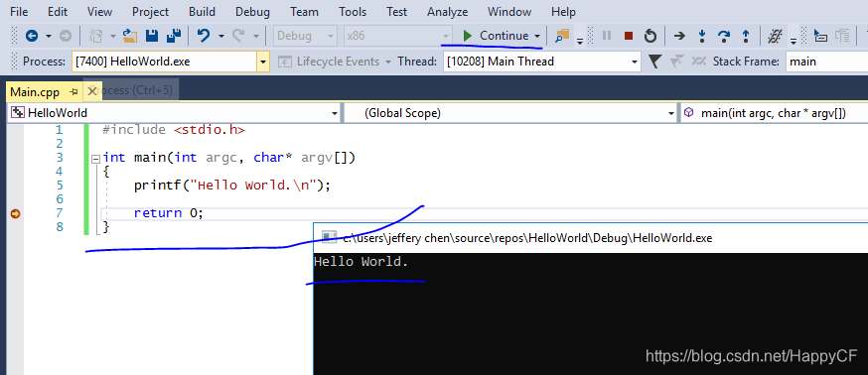Screen dimensions: 868x375
Task: Open the Navigate Backward history dropdown
Action: click(48, 36)
